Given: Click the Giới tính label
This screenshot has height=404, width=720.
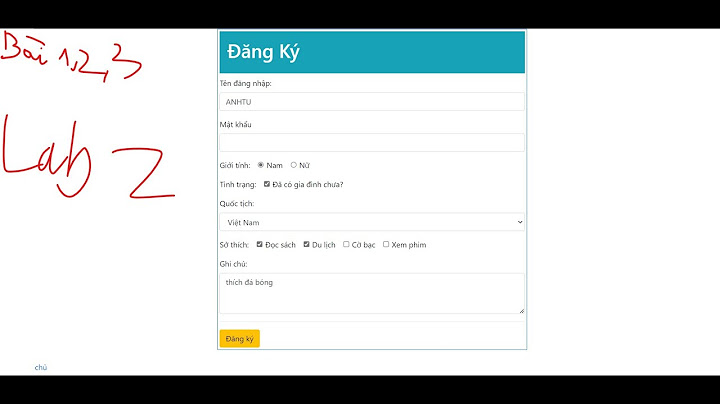Looking at the screenshot, I should pos(235,165).
